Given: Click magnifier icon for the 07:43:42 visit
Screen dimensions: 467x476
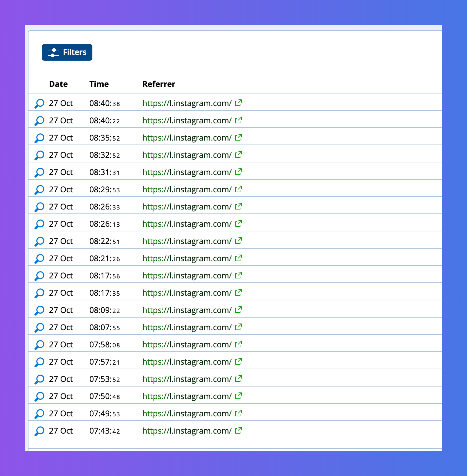Looking at the screenshot, I should (39, 431).
